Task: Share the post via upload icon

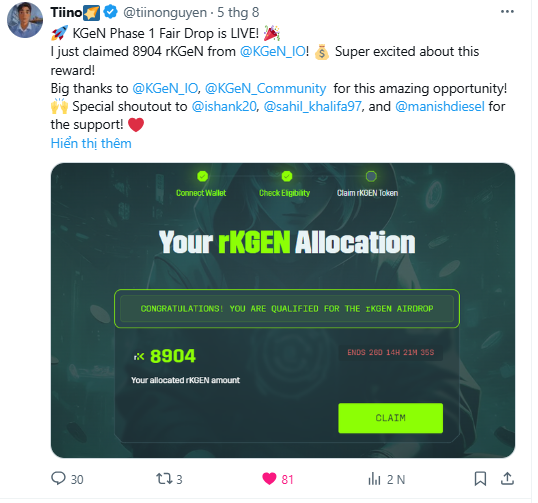Action: coord(507,479)
